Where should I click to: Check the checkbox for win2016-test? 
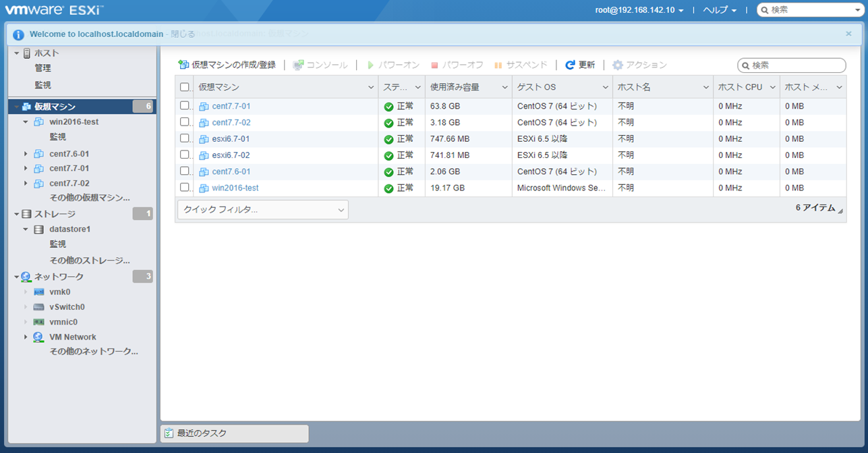coord(185,187)
